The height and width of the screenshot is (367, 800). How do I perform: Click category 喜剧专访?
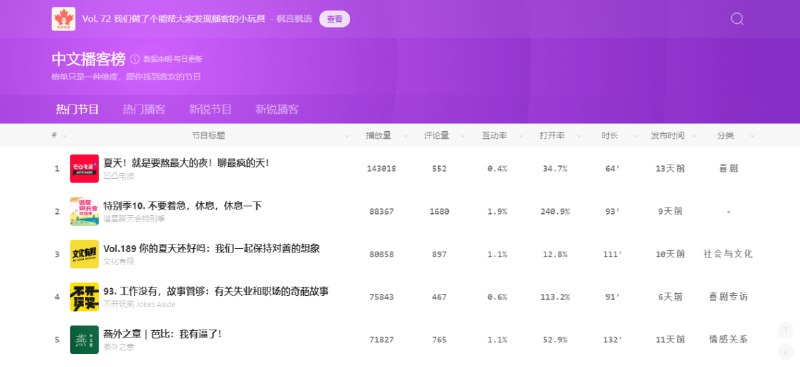[728, 297]
